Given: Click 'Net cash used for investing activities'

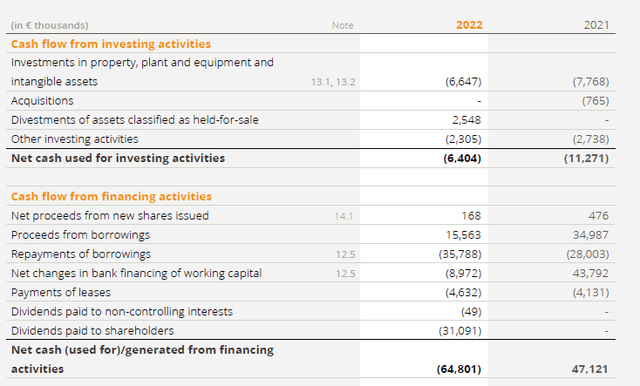Looking at the screenshot, I should 118,158.
